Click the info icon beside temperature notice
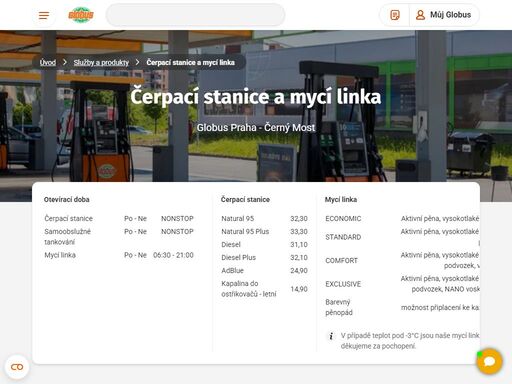 (x=331, y=336)
